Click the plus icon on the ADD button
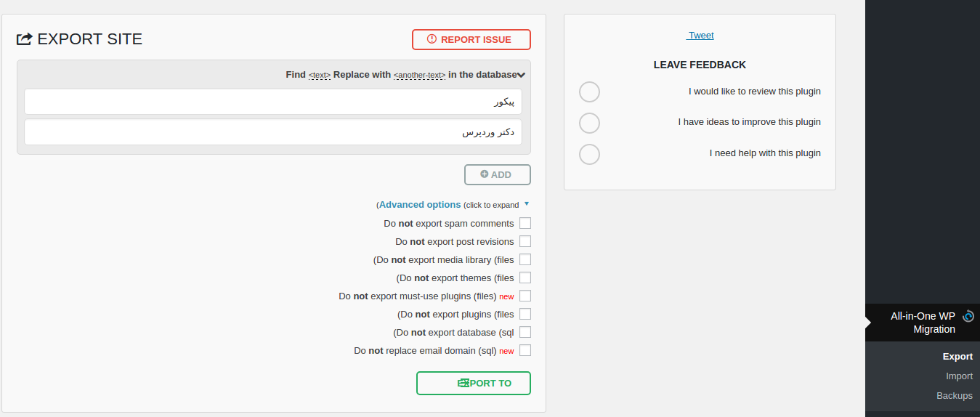This screenshot has height=417, width=980. click(x=485, y=174)
